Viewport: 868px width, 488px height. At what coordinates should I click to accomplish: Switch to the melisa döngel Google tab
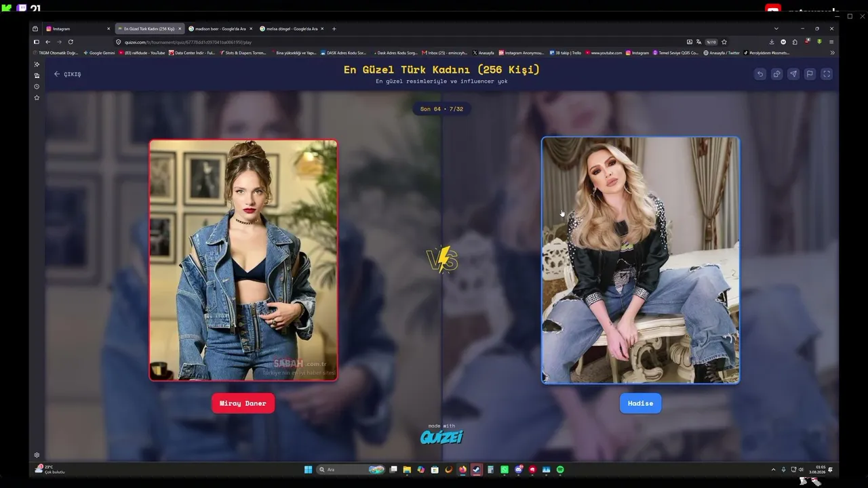tap(292, 28)
